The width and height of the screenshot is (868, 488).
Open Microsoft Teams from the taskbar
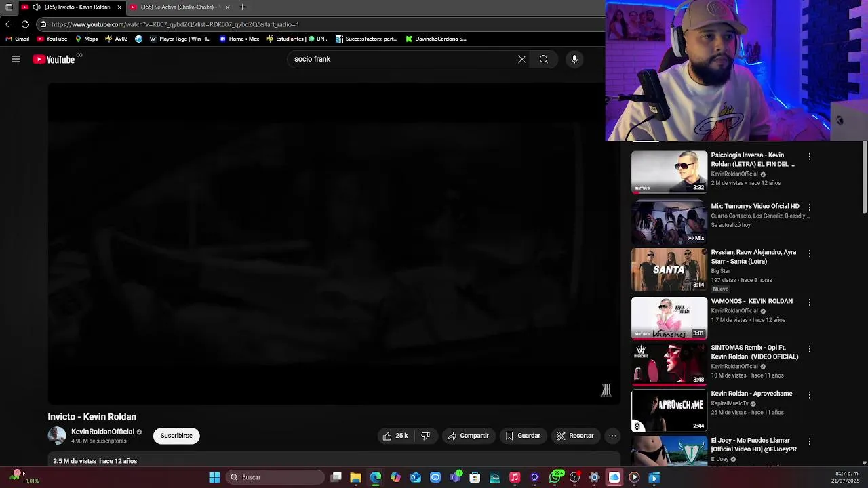point(455,477)
